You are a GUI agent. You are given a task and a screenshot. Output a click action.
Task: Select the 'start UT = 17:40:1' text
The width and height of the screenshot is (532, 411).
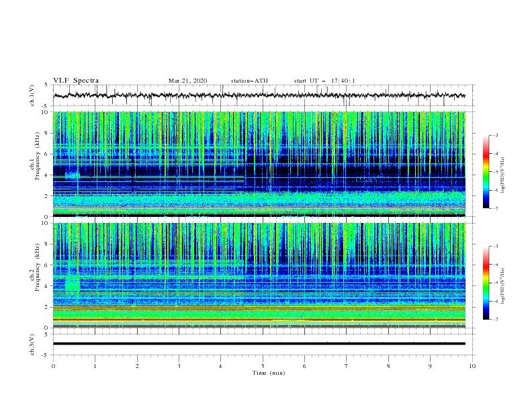pyautogui.click(x=324, y=81)
